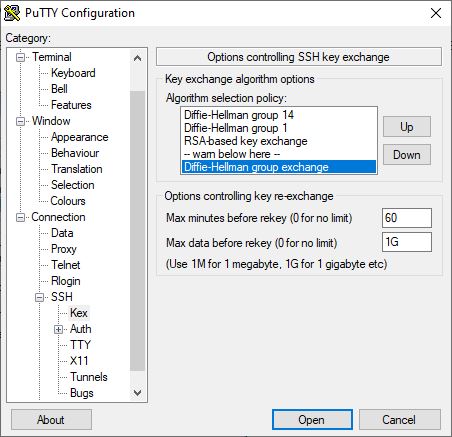This screenshot has height=437, width=452.
Task: Click Open to start session
Action: pos(312,420)
